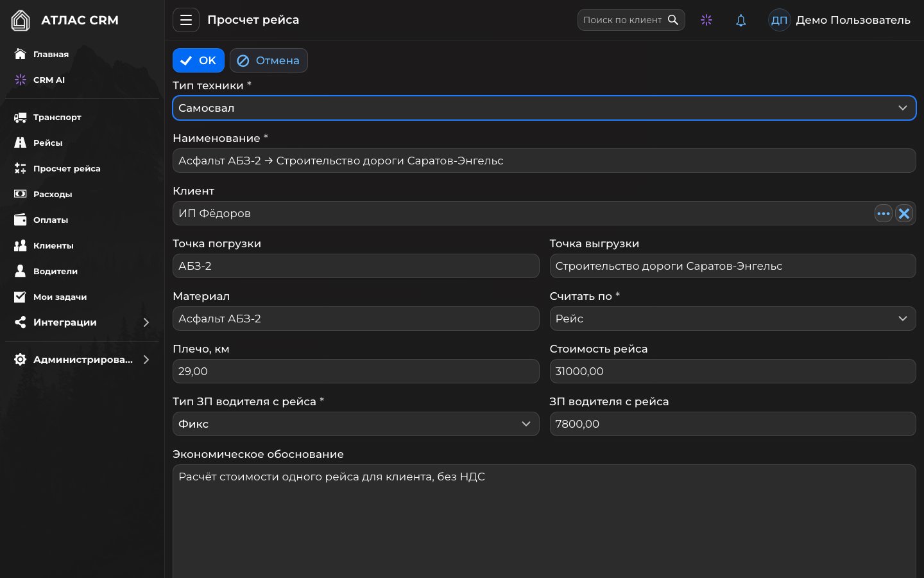The width and height of the screenshot is (924, 578).
Task: Open the Тип техники dropdown
Action: point(544,108)
